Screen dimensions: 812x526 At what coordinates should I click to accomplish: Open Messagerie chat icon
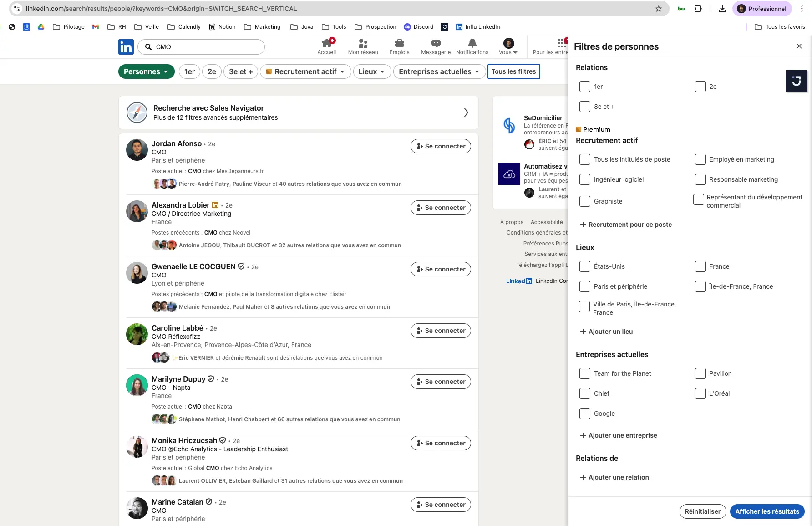[x=436, y=44]
